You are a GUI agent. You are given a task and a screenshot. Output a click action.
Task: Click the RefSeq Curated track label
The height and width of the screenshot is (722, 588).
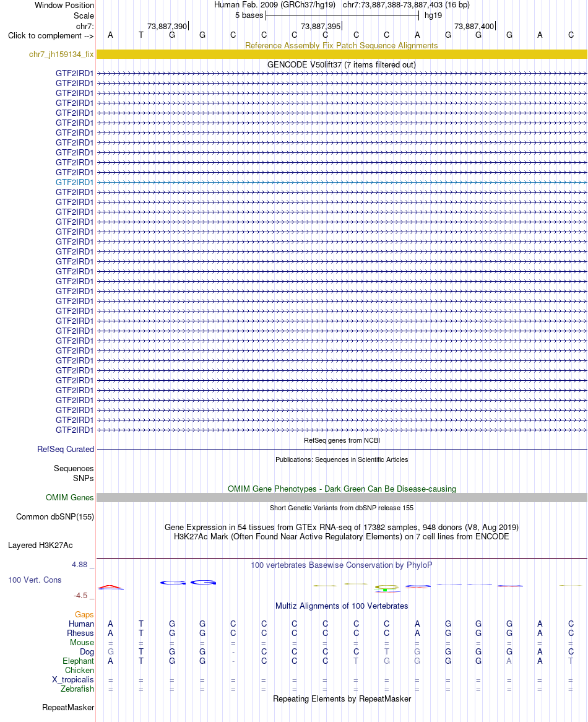(x=66, y=449)
